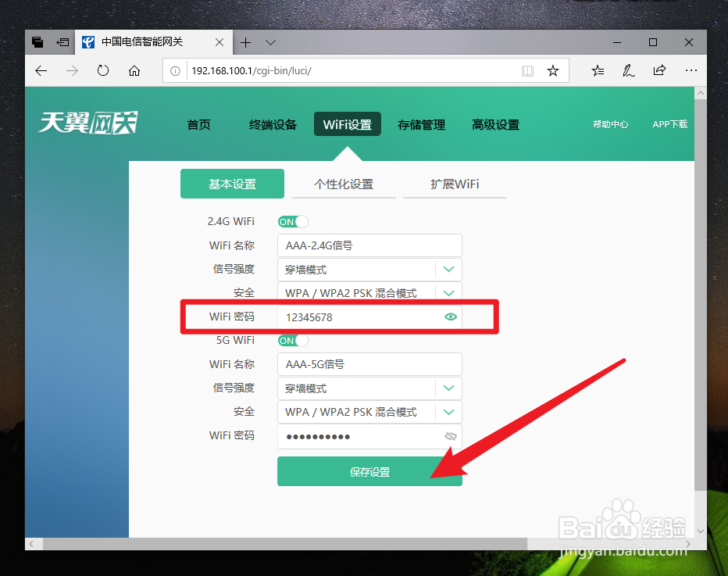The image size is (728, 576).
Task: Open Edge settings via ellipsis icon
Action: pyautogui.click(x=691, y=70)
